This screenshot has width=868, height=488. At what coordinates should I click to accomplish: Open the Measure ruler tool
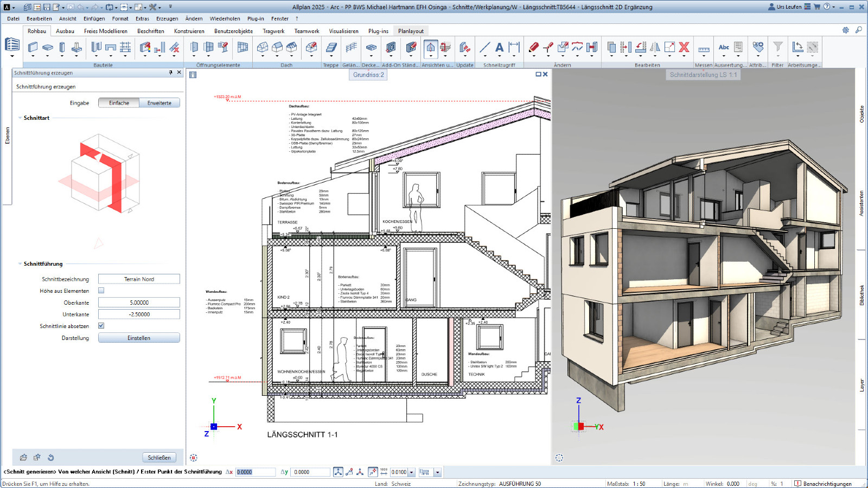click(x=704, y=49)
